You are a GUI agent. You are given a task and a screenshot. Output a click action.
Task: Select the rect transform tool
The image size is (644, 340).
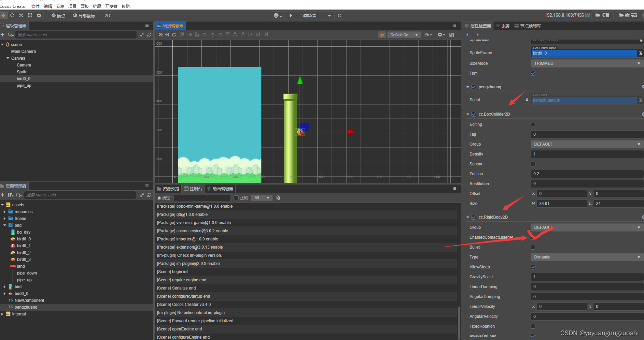pos(30,15)
